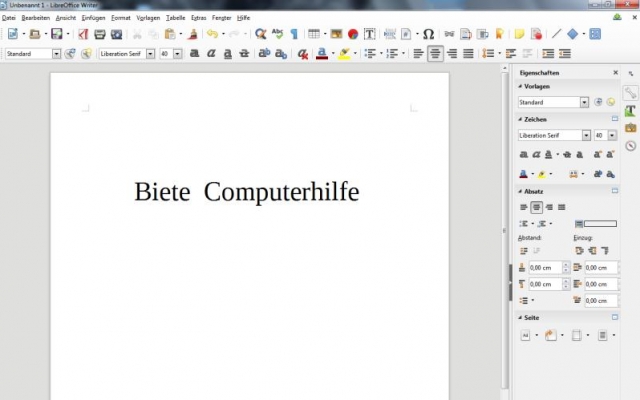
Task: Toggle formatting marks pilcrow icon
Action: (x=294, y=34)
